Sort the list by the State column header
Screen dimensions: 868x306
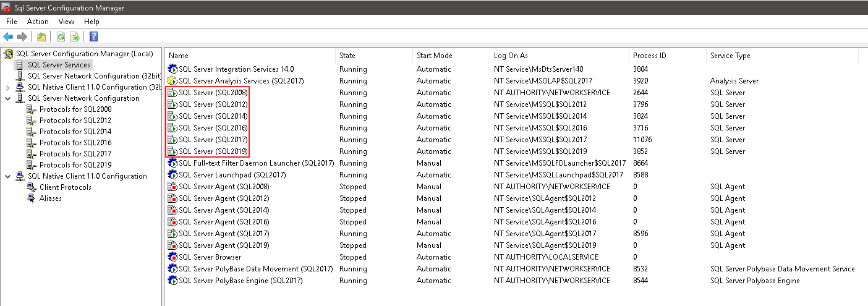(x=374, y=56)
